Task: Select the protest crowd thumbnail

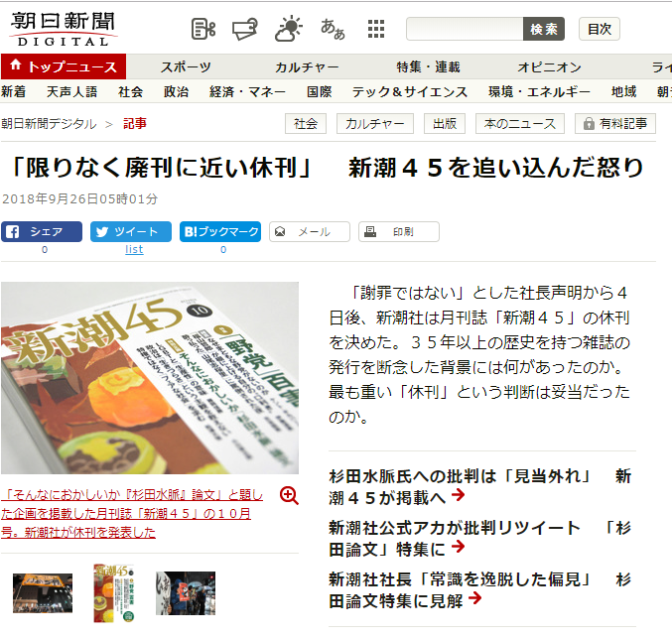Action: tap(186, 593)
